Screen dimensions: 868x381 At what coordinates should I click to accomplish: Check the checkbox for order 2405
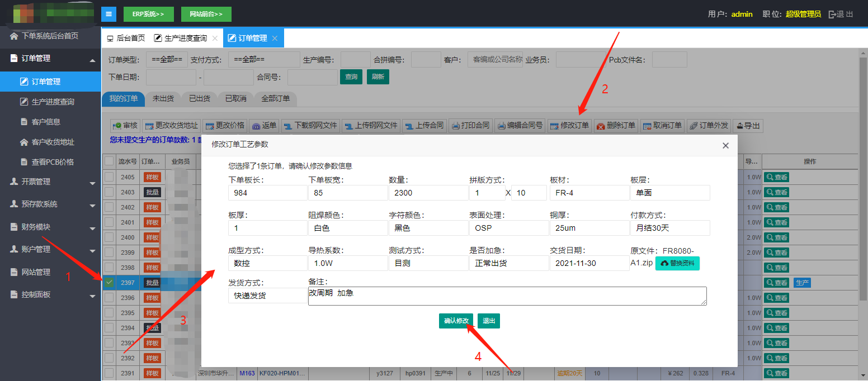[x=109, y=177]
